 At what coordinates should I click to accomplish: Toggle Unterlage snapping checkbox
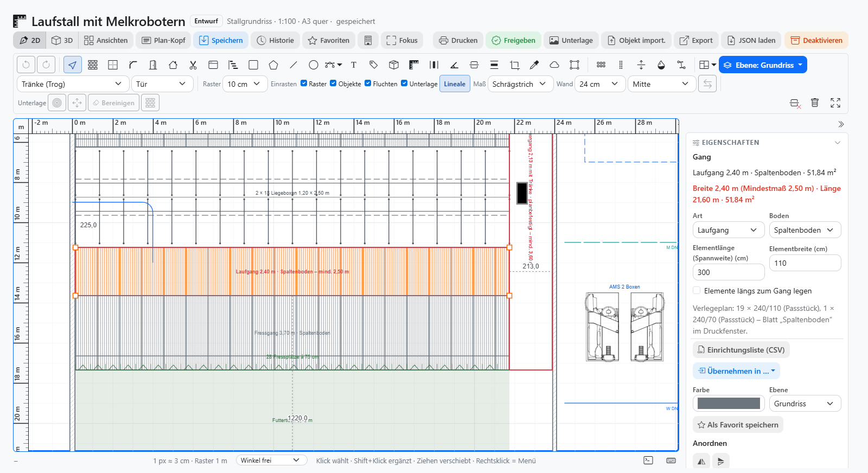click(404, 84)
